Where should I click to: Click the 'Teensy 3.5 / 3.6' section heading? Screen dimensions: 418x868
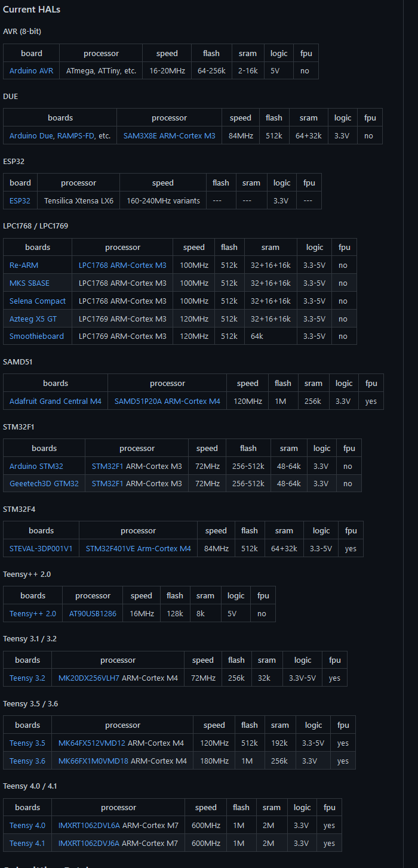point(30,703)
